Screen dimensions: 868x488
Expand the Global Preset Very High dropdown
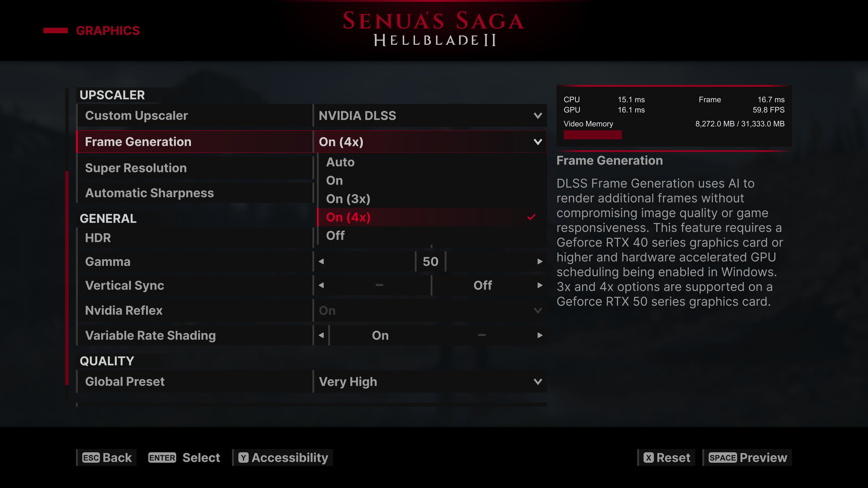[x=430, y=382]
